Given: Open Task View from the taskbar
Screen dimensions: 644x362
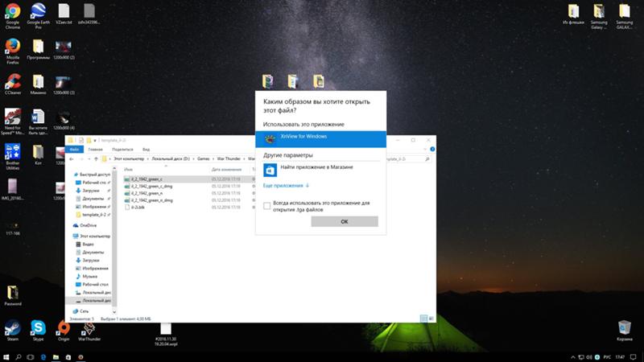Looking at the screenshot, I should 31,357.
